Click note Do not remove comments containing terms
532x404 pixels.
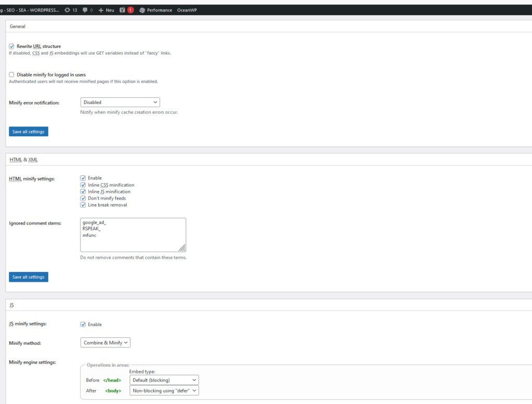coord(134,258)
